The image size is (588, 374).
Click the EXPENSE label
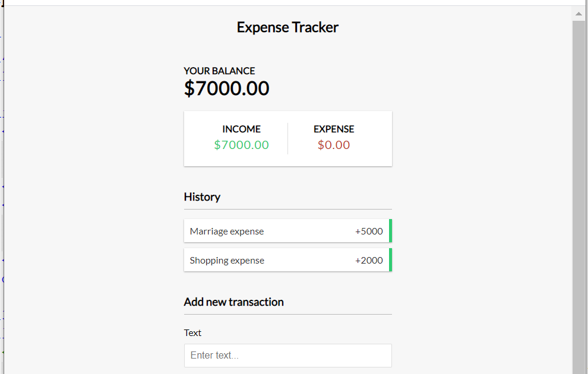click(x=334, y=129)
